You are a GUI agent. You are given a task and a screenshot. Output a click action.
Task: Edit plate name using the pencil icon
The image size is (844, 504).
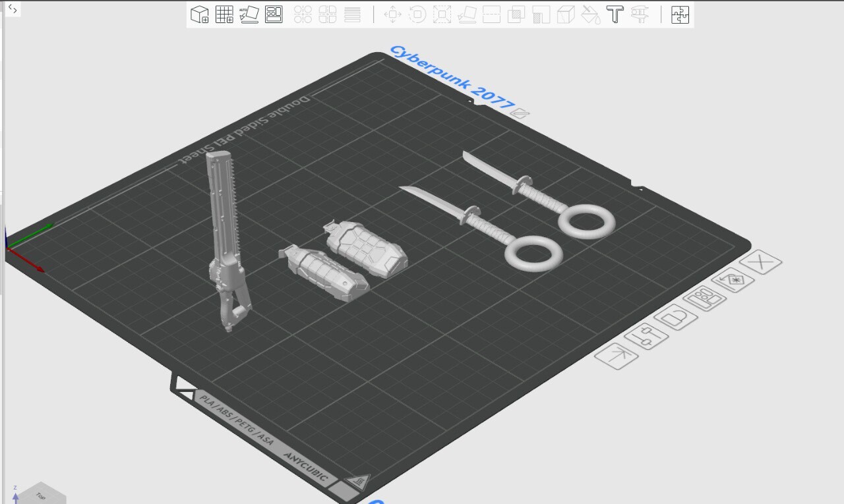(520, 113)
